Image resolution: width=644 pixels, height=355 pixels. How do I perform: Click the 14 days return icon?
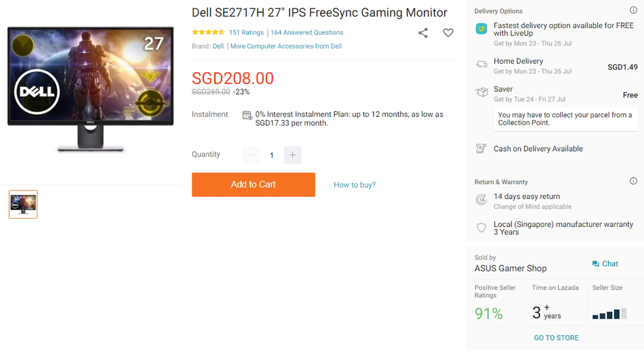481,200
